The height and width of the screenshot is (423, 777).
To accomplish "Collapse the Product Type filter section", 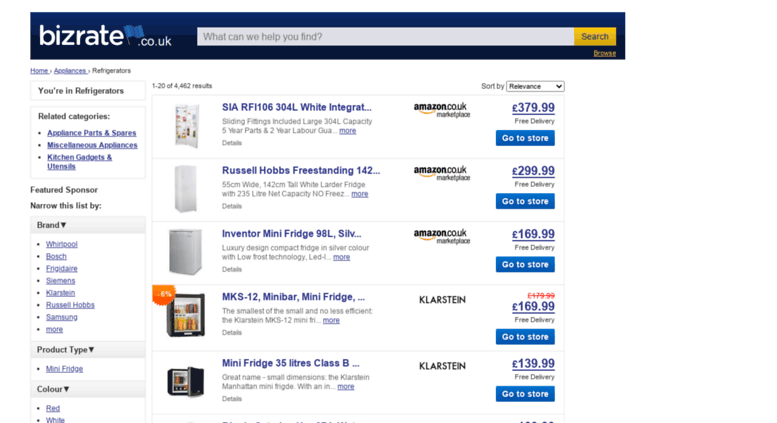I will point(65,350).
